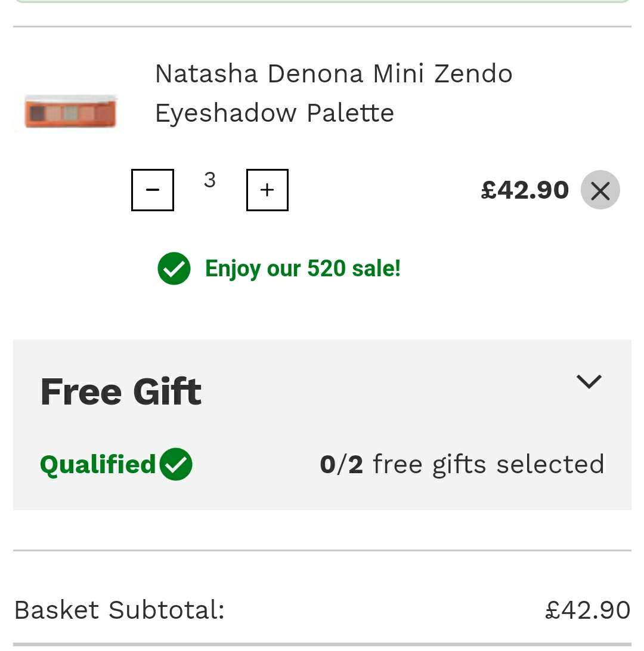This screenshot has height=651, width=644.
Task: Decrease the palette quantity with the stepper
Action: point(153,190)
